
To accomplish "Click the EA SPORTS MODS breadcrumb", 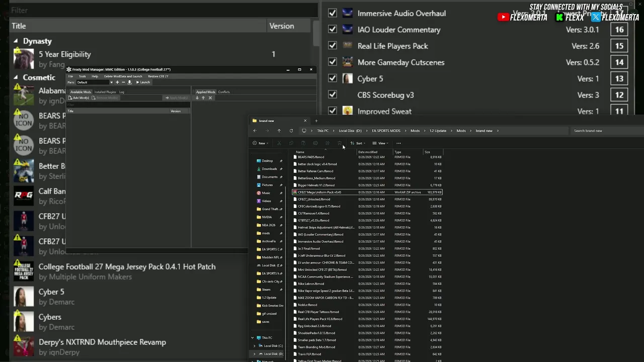I will (386, 131).
